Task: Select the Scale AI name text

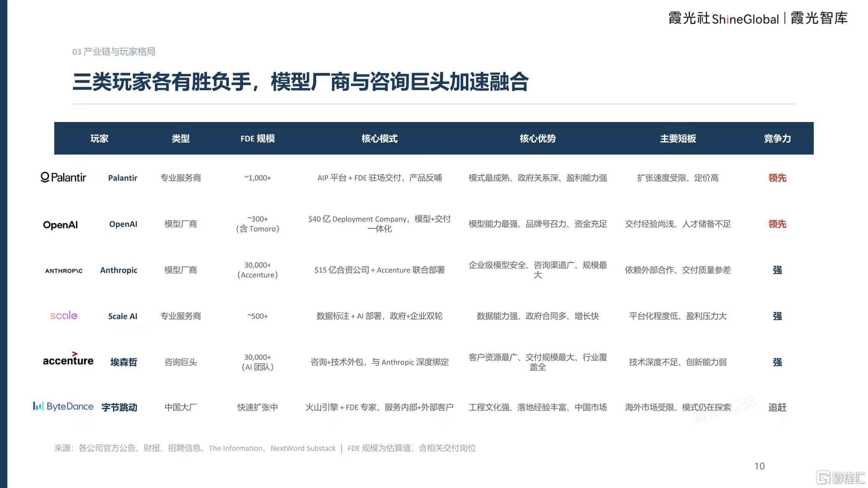Action: 122,316
